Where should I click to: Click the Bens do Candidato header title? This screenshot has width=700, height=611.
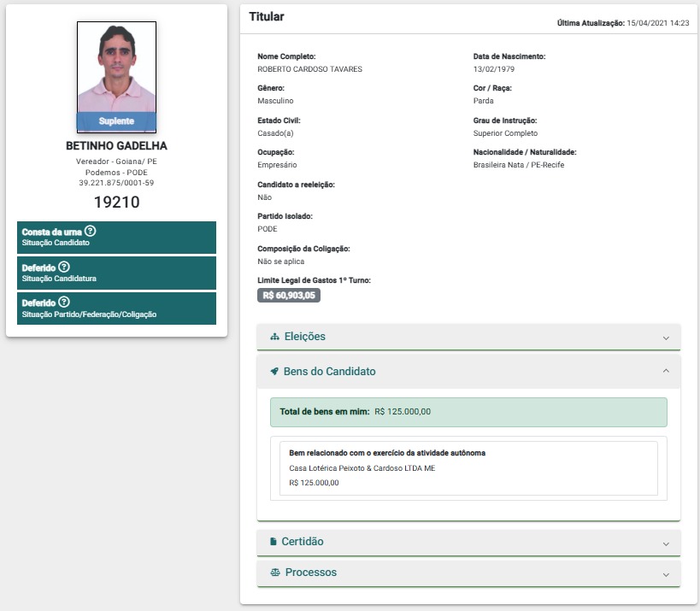point(329,372)
